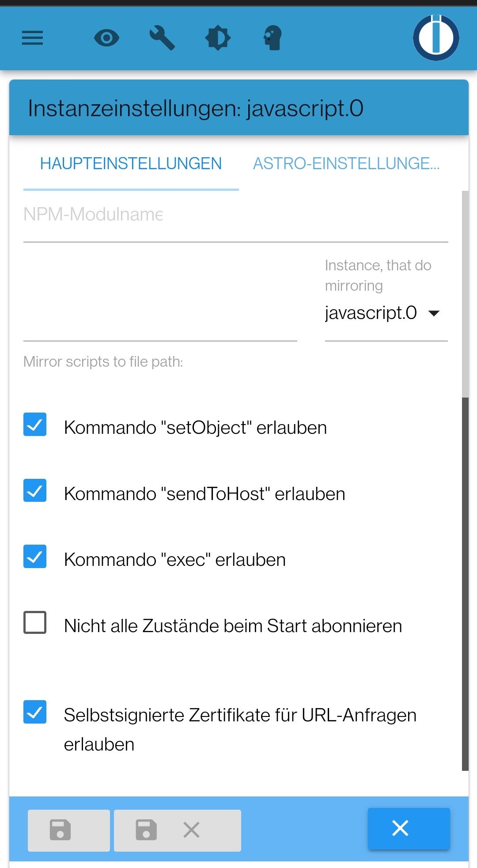Image resolution: width=477 pixels, height=868 pixels.
Task: Open the hamburger navigation menu
Action: click(33, 38)
